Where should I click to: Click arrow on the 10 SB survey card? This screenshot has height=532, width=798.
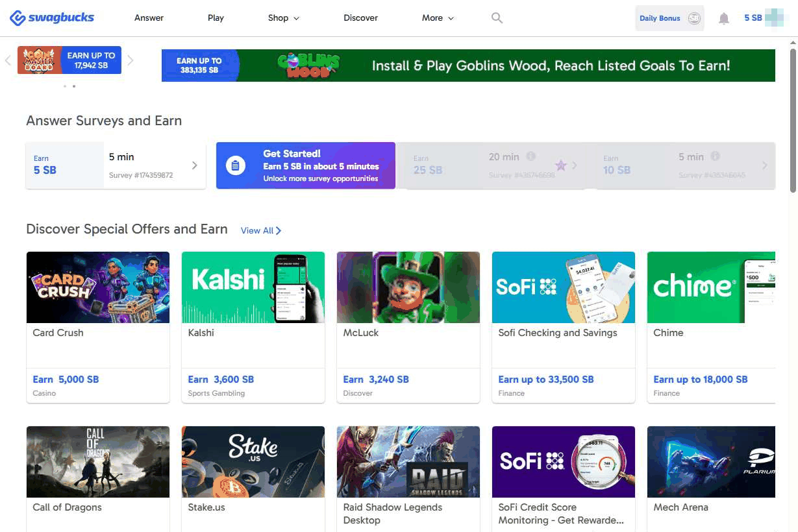pyautogui.click(x=764, y=165)
